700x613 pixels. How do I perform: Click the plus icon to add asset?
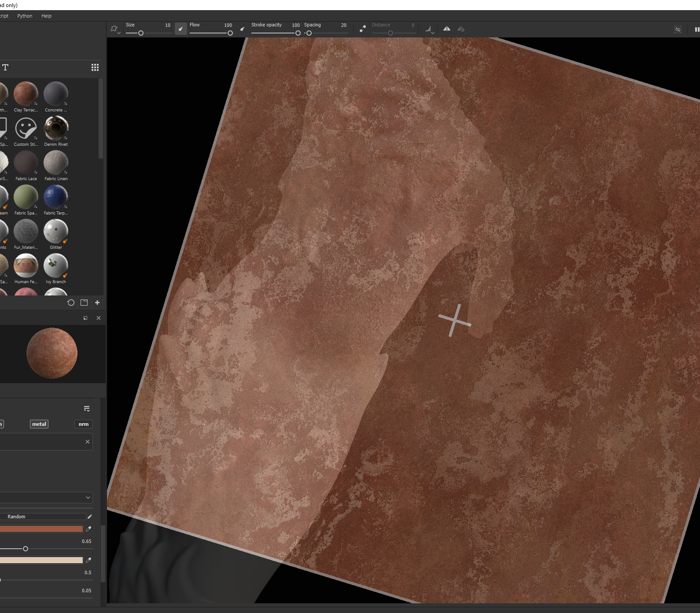[x=97, y=303]
